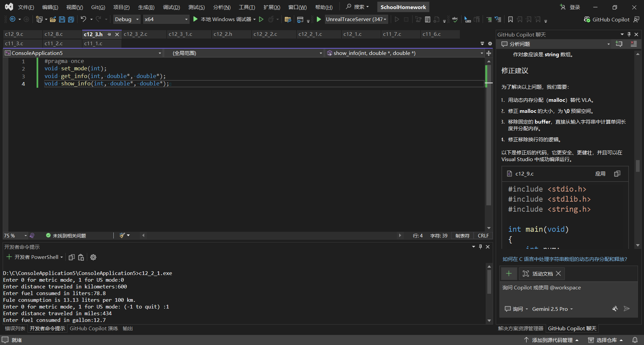Screen dimensions: 644x345
Task: Remove the 活动文档 reference chip
Action: coord(558,274)
